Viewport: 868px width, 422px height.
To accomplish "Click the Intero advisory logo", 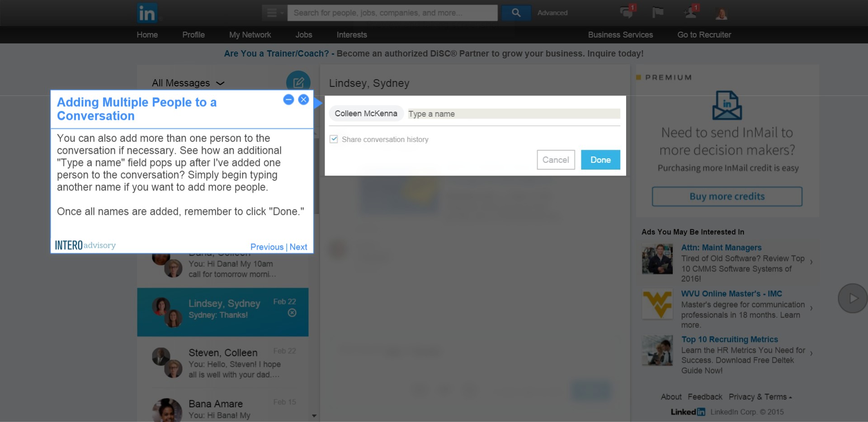I will tap(85, 245).
